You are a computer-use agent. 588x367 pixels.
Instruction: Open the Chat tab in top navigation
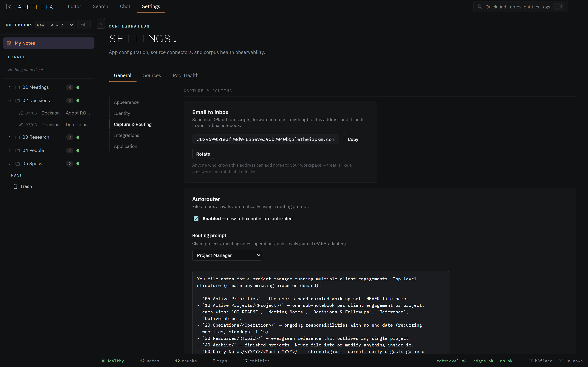click(x=125, y=7)
